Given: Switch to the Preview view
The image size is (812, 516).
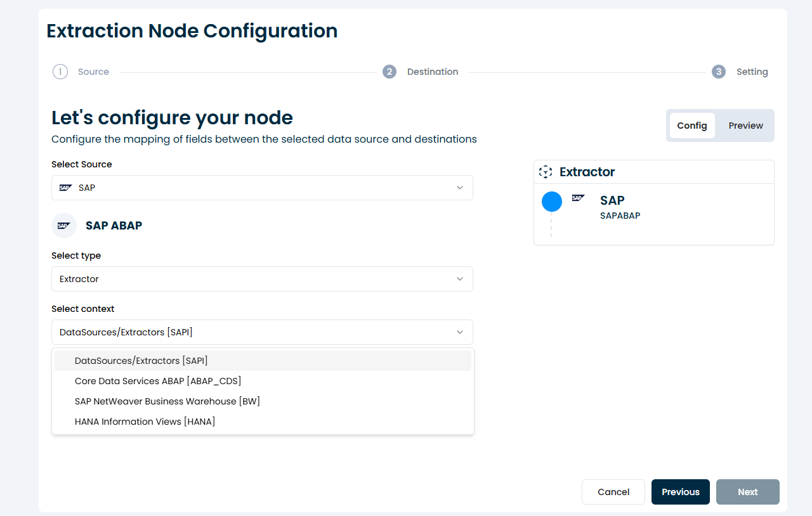Looking at the screenshot, I should [745, 126].
